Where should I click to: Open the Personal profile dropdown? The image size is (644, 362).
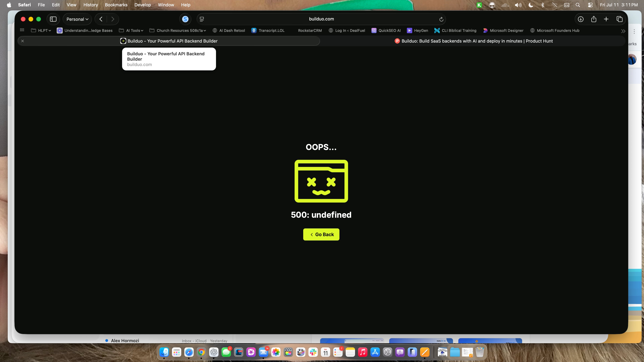pyautogui.click(x=77, y=19)
